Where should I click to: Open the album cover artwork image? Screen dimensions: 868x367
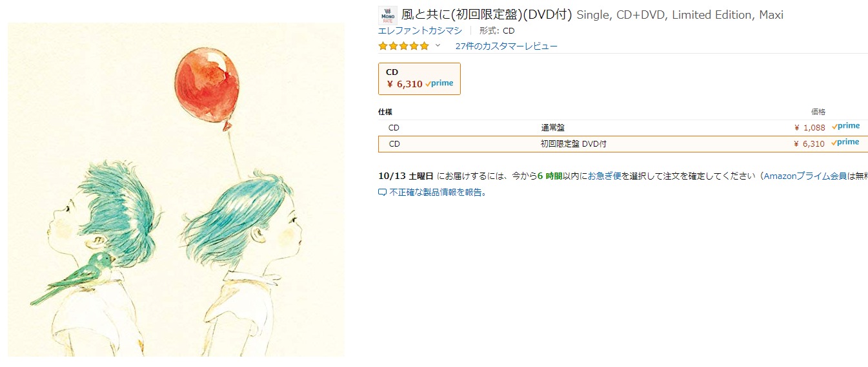pos(176,189)
